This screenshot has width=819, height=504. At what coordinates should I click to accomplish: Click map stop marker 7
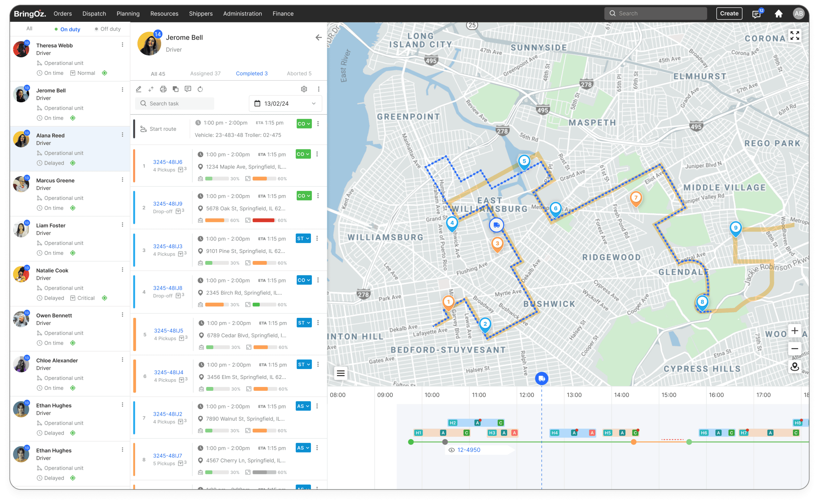636,198
